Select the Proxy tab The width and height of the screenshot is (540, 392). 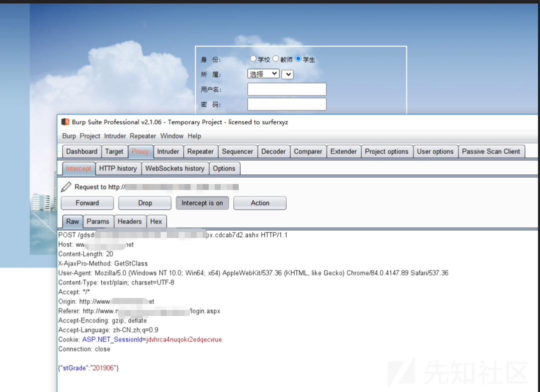pos(140,151)
